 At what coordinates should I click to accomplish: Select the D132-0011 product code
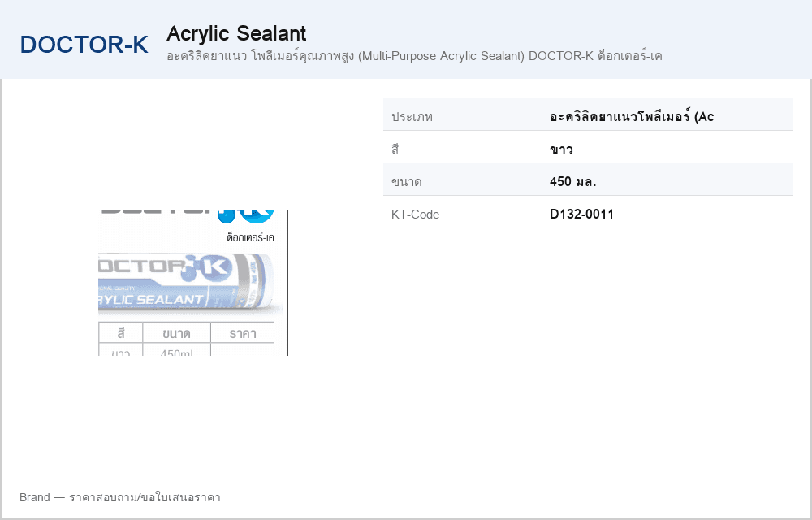581,214
